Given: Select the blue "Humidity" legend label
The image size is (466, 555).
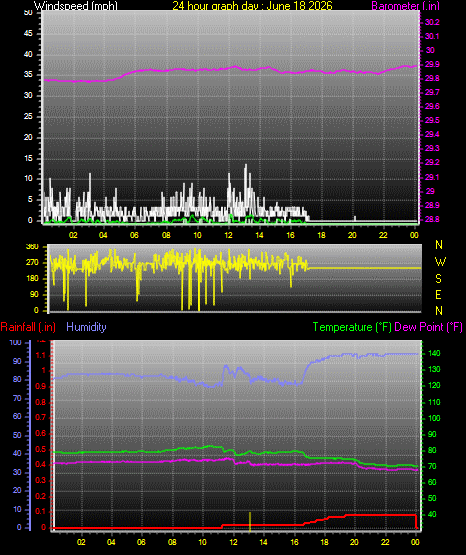Looking at the screenshot, I should [x=86, y=327].
